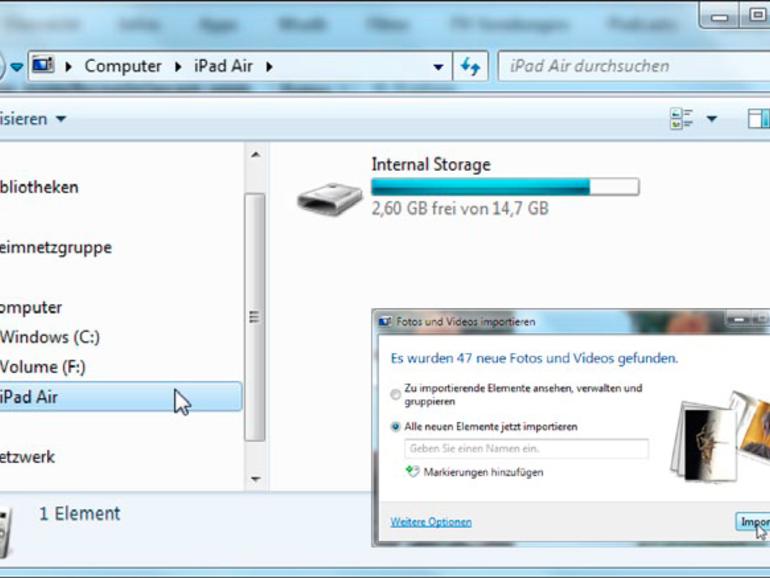Open the Weitere Optionen link
770x578 pixels.
[431, 522]
